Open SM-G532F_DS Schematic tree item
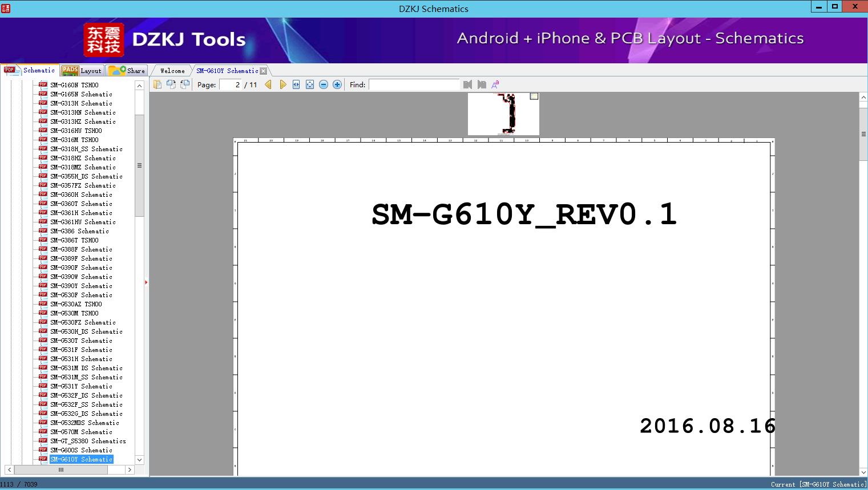Screen dimensions: 868x490 [x=86, y=395]
